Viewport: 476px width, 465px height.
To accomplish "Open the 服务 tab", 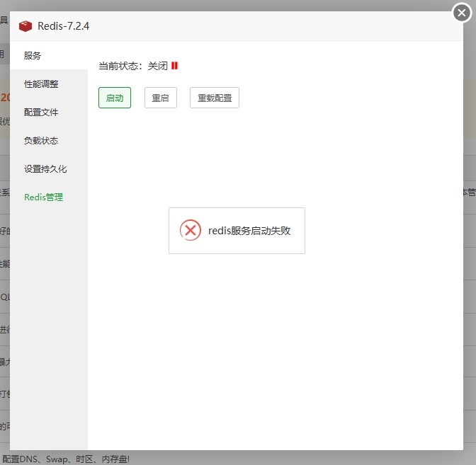I will 49,55.
